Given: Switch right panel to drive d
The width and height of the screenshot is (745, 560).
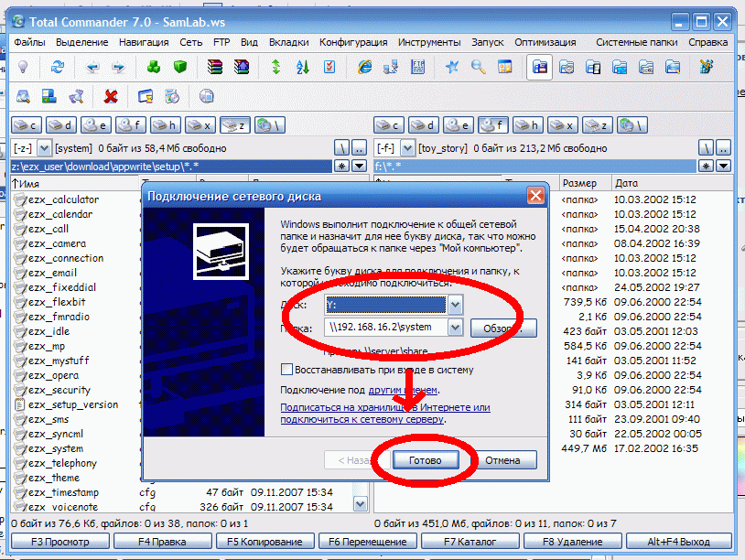Looking at the screenshot, I should 425,125.
